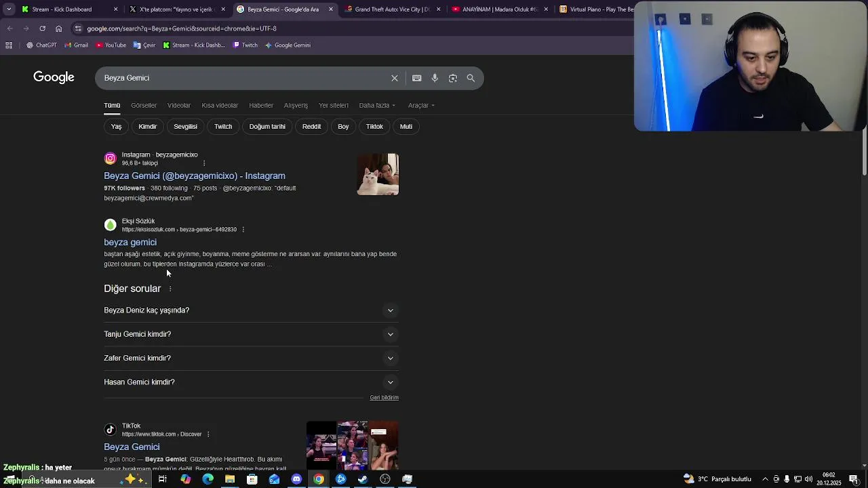The width and height of the screenshot is (868, 488).
Task: Select the Kısa videolar tab
Action: click(x=220, y=106)
